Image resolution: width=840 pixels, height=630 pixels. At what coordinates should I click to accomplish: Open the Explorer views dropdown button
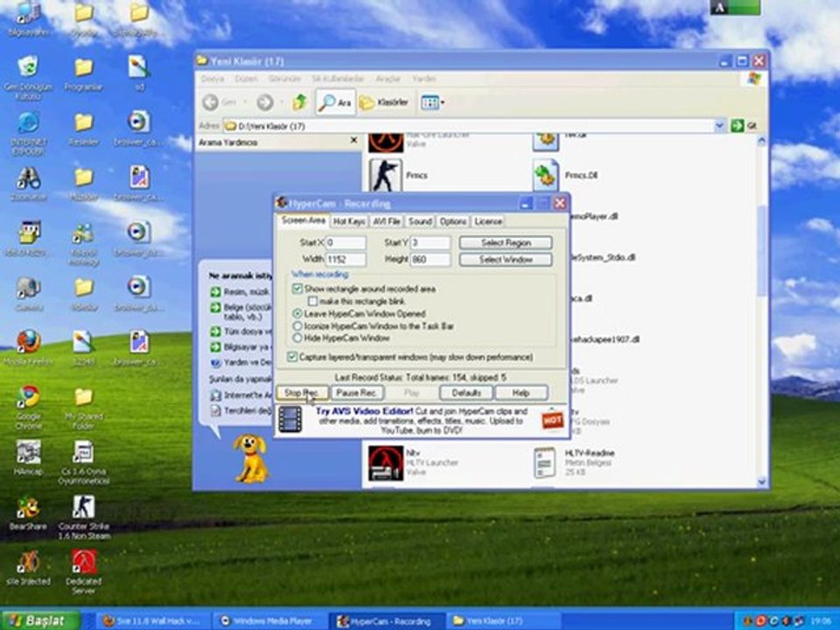coord(432,102)
